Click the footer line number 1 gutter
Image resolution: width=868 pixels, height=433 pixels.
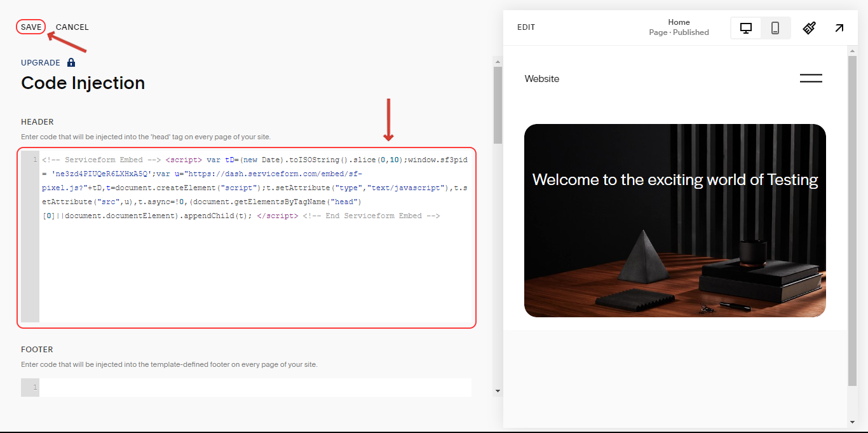pyautogui.click(x=31, y=387)
